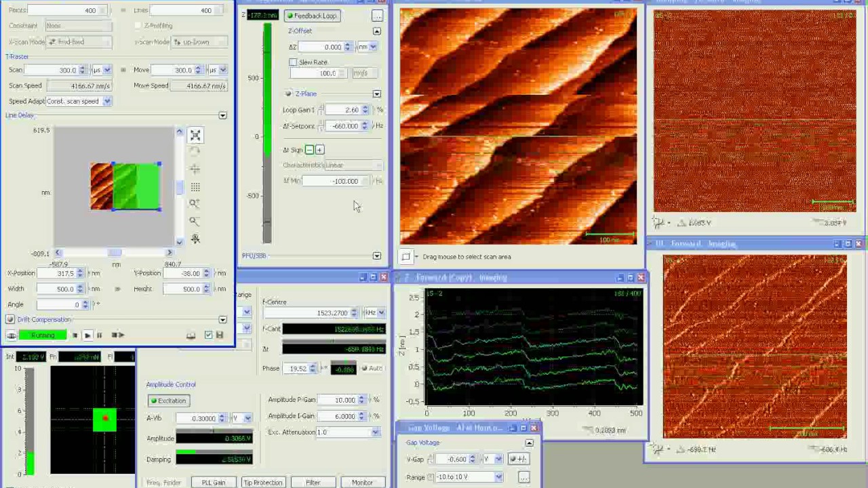
Task: Toggle the Auto phase button
Action: [372, 368]
